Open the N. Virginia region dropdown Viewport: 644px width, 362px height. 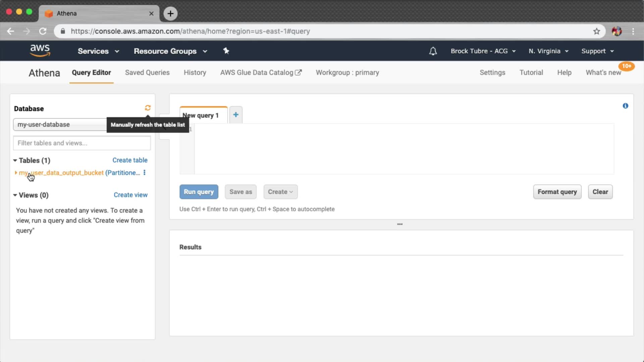(548, 51)
